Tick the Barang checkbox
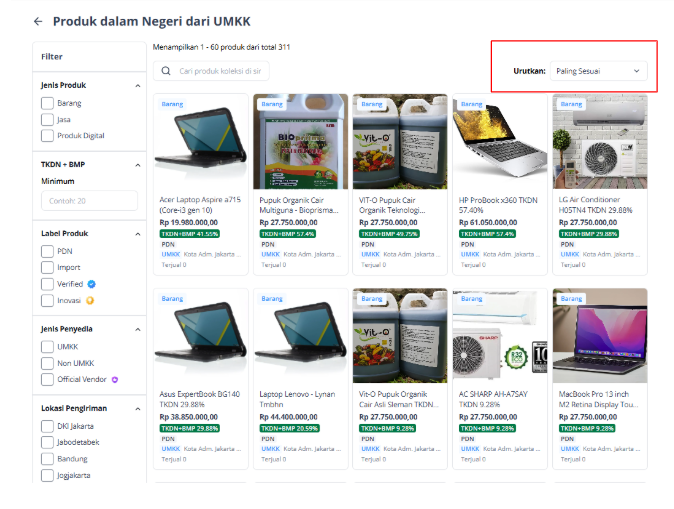Image resolution: width=674 pixels, height=509 pixels. pos(47,103)
